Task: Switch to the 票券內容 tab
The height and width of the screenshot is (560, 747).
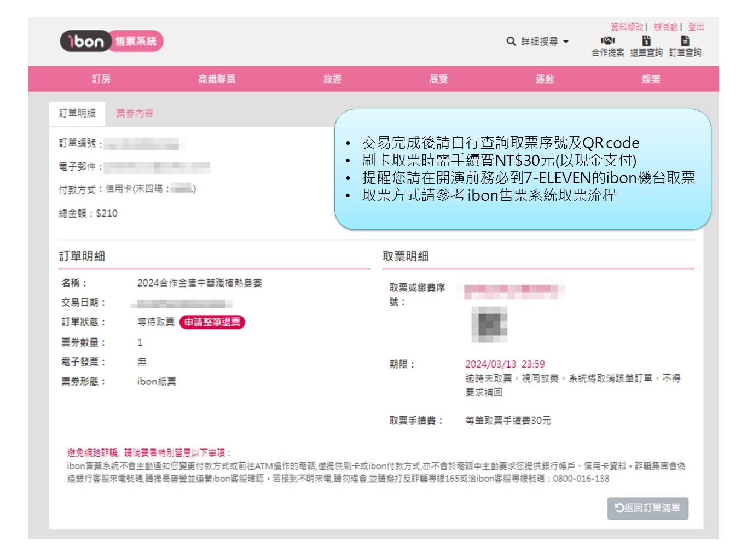Action: pos(135,113)
